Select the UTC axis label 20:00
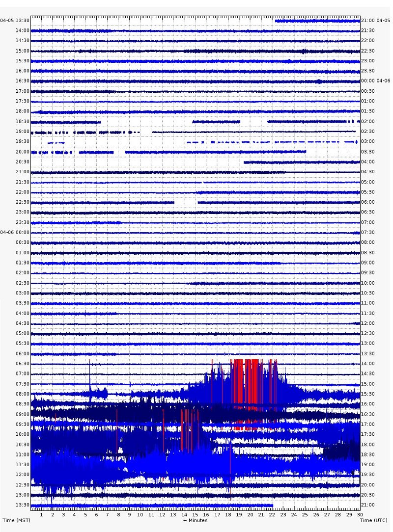The height and width of the screenshot is (532, 393). (x=368, y=484)
